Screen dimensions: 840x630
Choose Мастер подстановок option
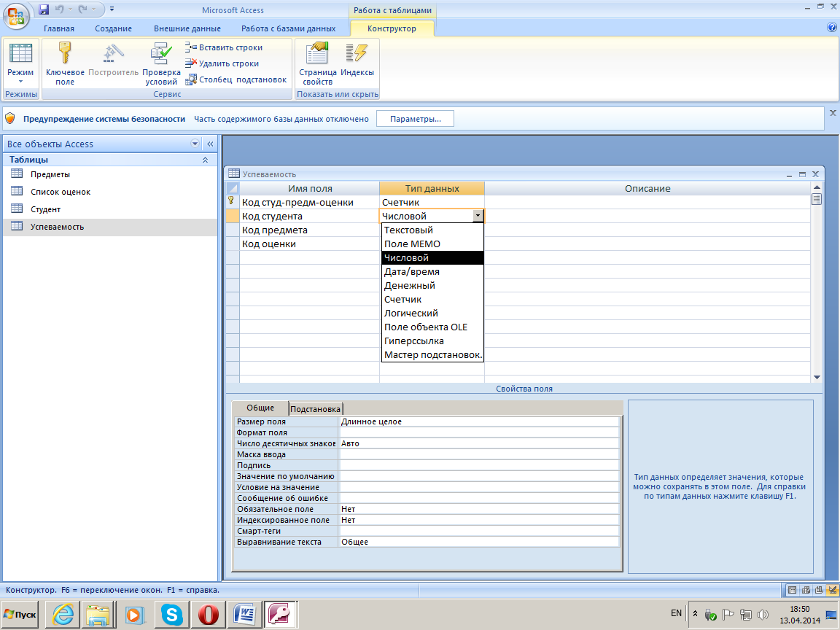[x=432, y=355]
